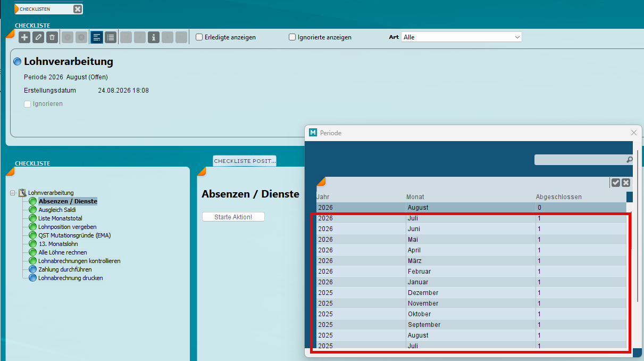644x361 pixels.
Task: Select the 2025 November period row
Action: pos(471,303)
